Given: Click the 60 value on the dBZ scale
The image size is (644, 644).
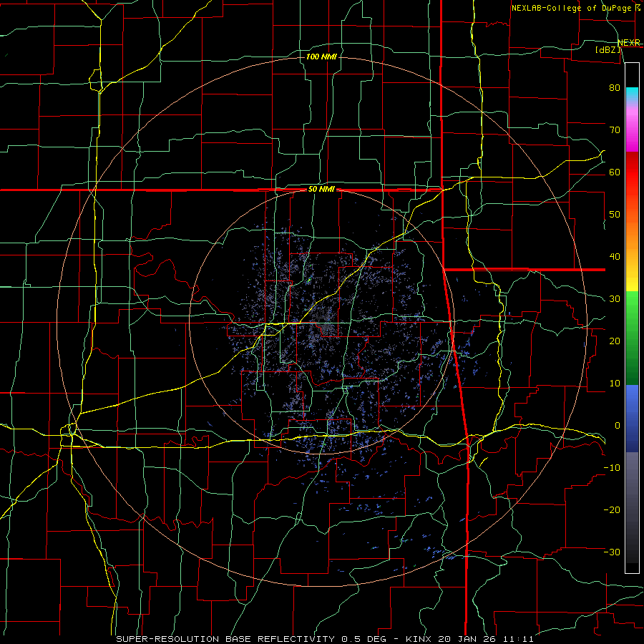Looking at the screenshot, I should point(615,172).
